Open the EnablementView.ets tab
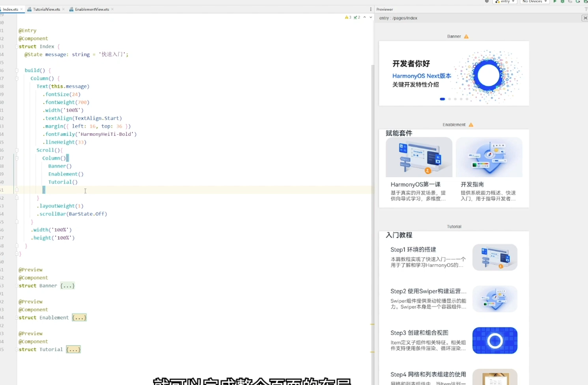588x385 pixels. coord(92,9)
